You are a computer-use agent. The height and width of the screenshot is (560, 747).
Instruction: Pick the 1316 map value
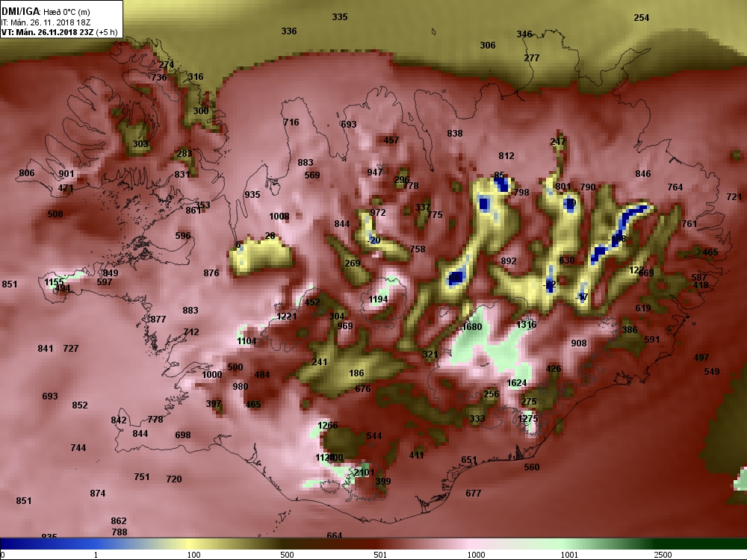click(527, 324)
